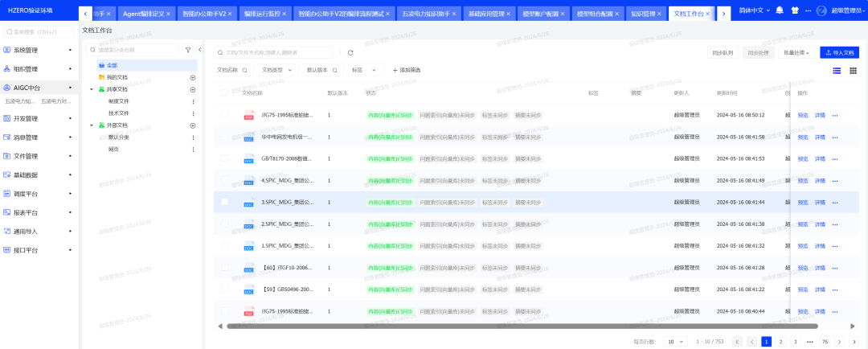Click the PDF icon of first JJG75-1995 row
The image size is (868, 349).
(x=248, y=115)
